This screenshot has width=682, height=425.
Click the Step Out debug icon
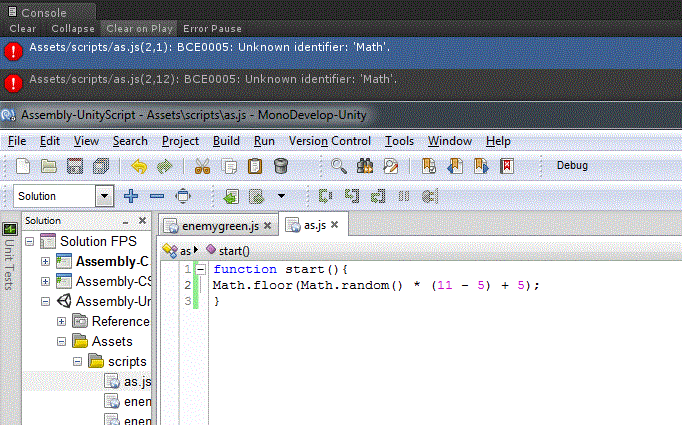(x=378, y=196)
